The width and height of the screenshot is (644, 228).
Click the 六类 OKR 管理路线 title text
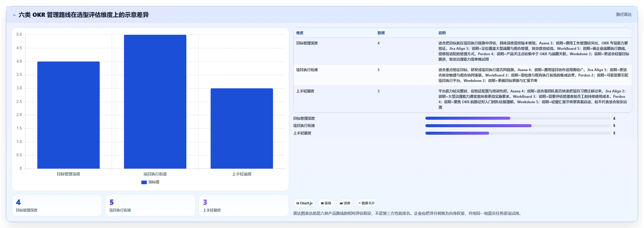84,15
